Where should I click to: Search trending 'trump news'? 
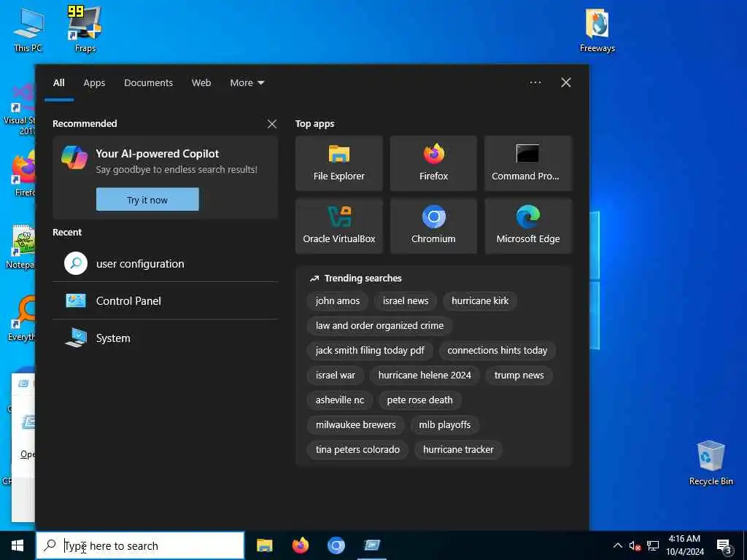pyautogui.click(x=519, y=376)
